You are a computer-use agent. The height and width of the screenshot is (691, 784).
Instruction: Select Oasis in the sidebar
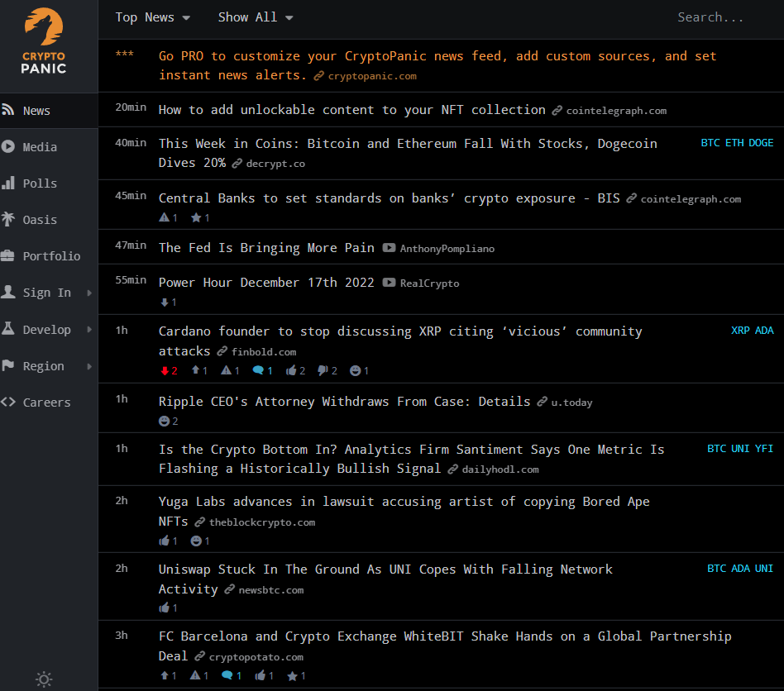(49, 220)
